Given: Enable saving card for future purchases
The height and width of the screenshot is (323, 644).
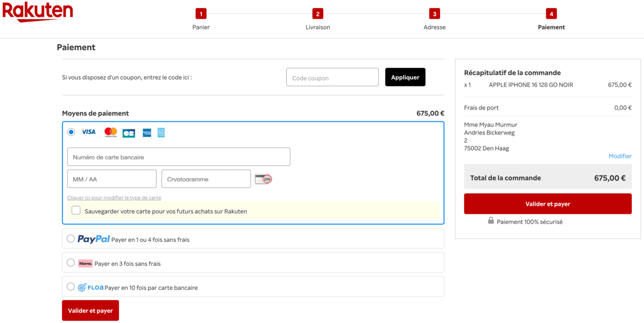Looking at the screenshot, I should [76, 211].
